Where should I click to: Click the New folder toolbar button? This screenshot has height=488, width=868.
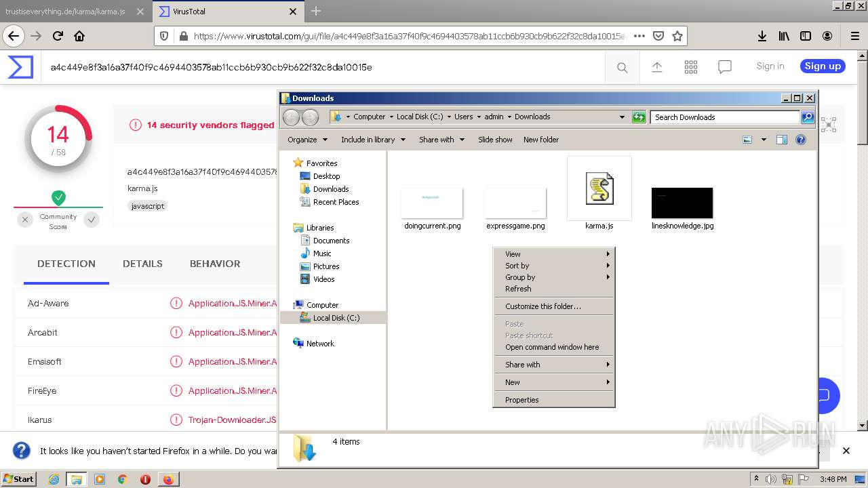(541, 140)
